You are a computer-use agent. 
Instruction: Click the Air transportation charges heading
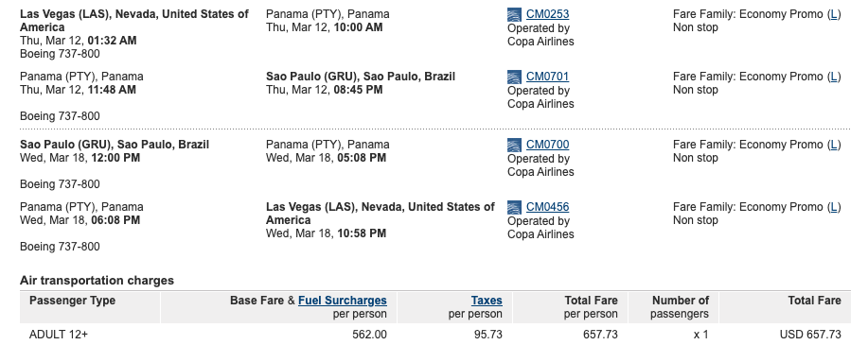tap(97, 281)
